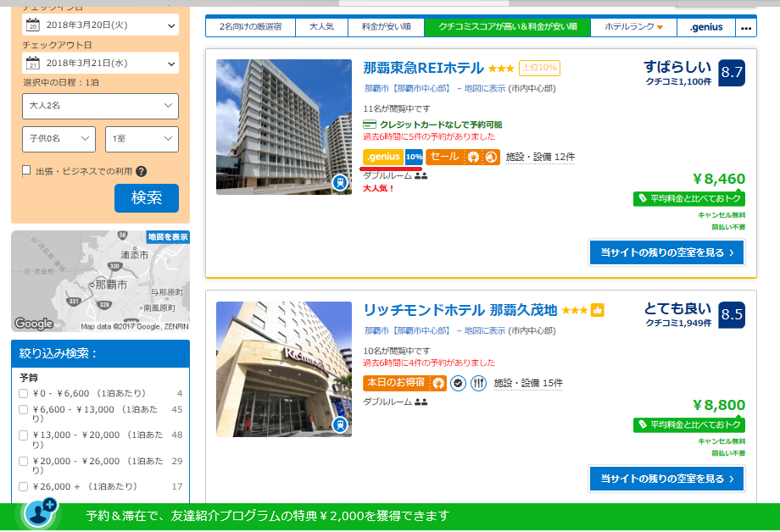Click the 那覇東急REIホテル building photo

tap(283, 127)
